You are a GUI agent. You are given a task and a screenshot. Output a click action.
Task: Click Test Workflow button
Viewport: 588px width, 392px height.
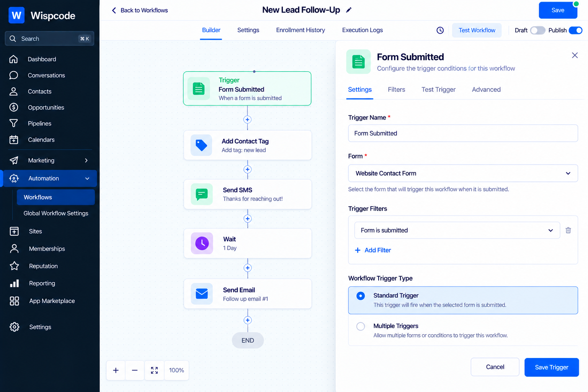coord(477,30)
